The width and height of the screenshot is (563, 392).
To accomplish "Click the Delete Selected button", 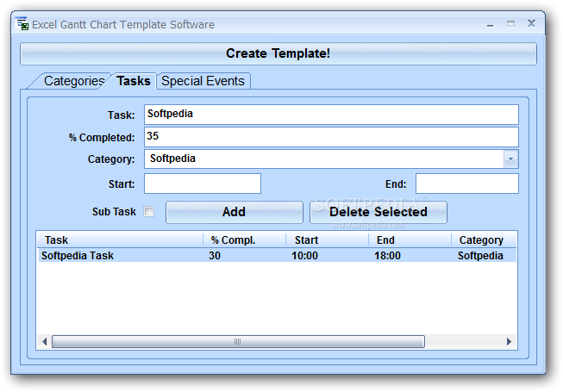I will [x=378, y=212].
